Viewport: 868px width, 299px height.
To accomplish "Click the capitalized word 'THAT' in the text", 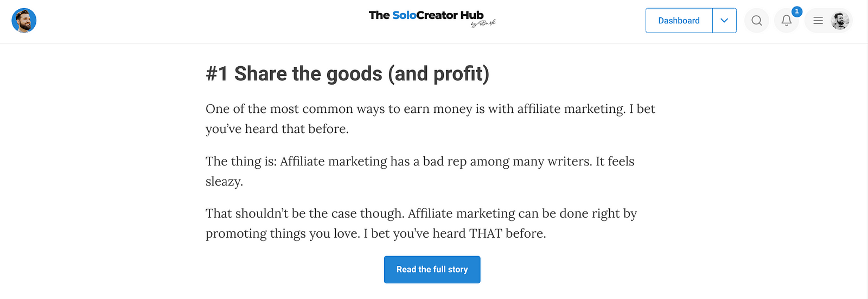I will [x=486, y=233].
